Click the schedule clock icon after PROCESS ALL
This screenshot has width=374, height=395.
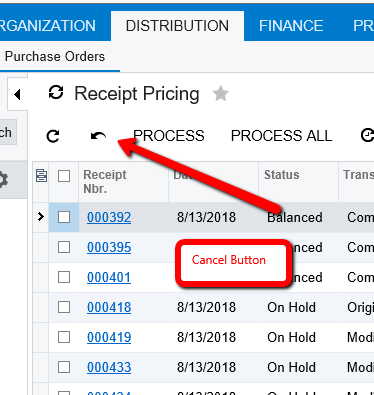tap(367, 135)
